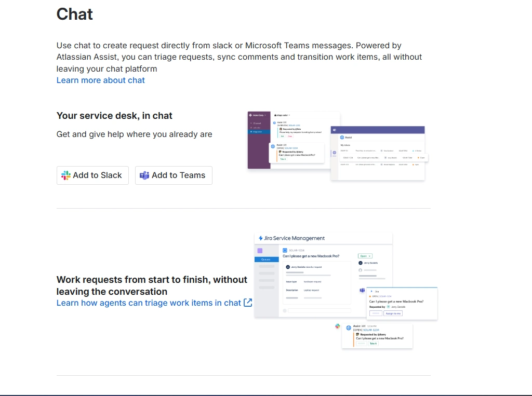Click the Teams logo in Add to Teams
Viewport: 532px width, 396px height.
tap(144, 175)
